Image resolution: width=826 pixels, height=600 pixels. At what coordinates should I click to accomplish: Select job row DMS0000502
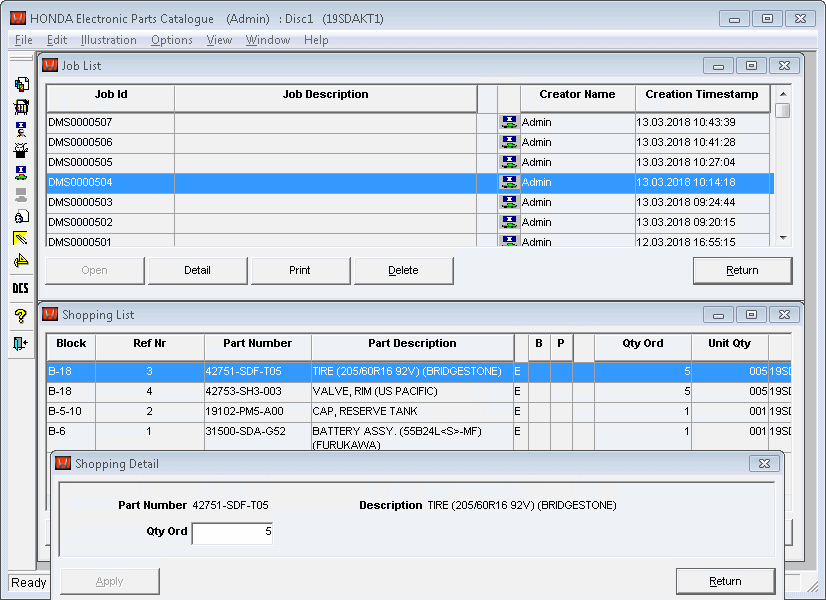coord(410,222)
